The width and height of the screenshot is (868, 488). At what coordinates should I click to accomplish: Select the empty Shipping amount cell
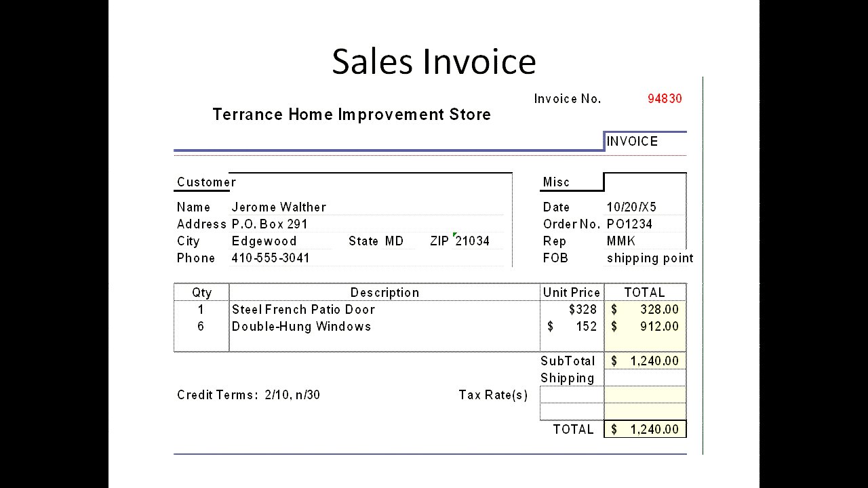pos(645,378)
